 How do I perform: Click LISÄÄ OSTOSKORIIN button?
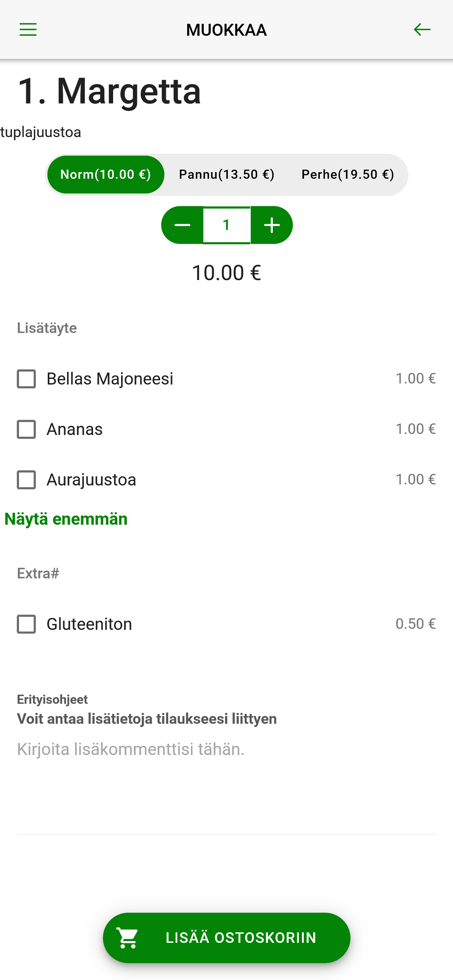tap(226, 938)
